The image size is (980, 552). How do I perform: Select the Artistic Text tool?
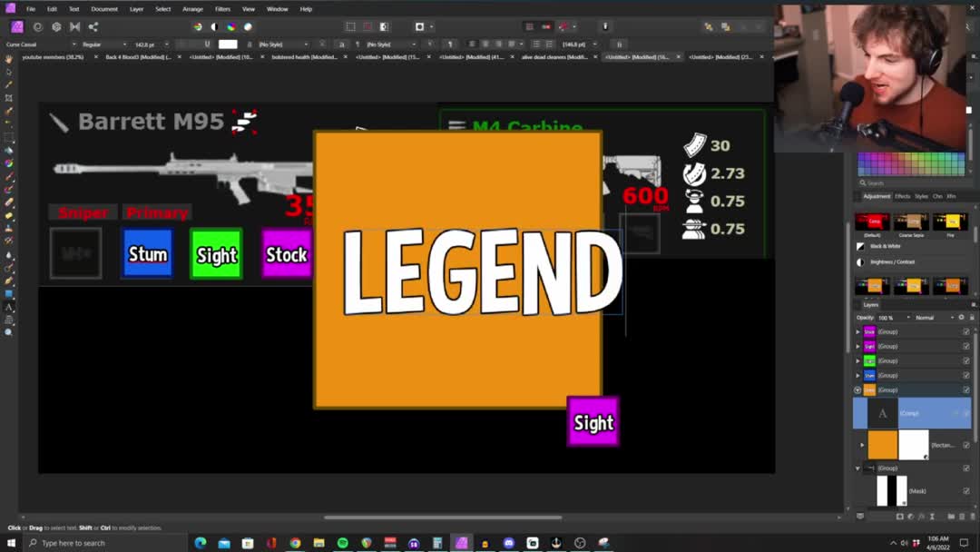click(x=9, y=308)
